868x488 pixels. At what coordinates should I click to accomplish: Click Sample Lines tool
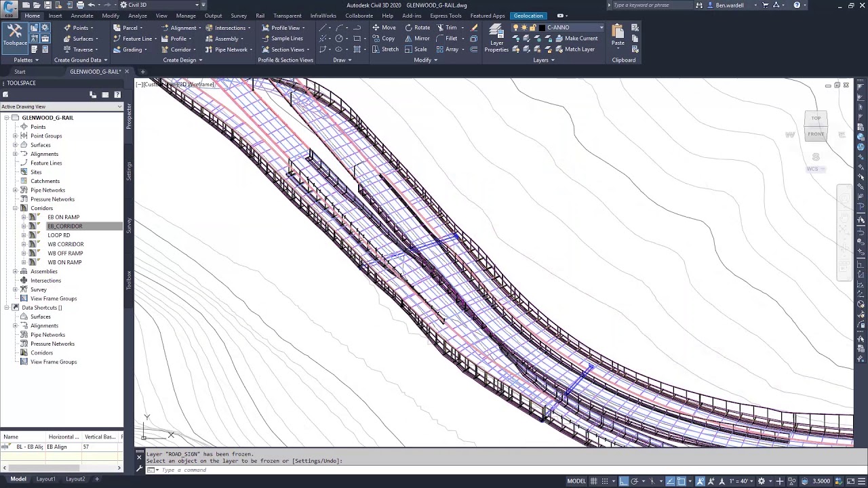pos(282,39)
